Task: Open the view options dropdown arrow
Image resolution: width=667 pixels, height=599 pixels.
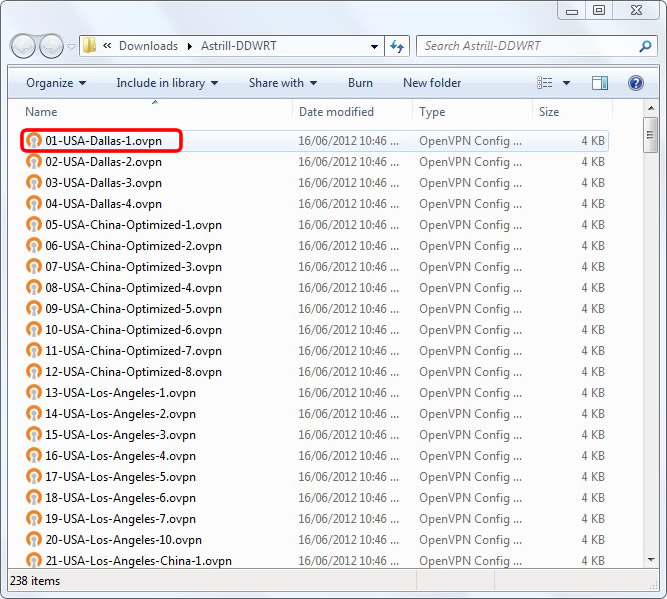Action: tap(566, 83)
